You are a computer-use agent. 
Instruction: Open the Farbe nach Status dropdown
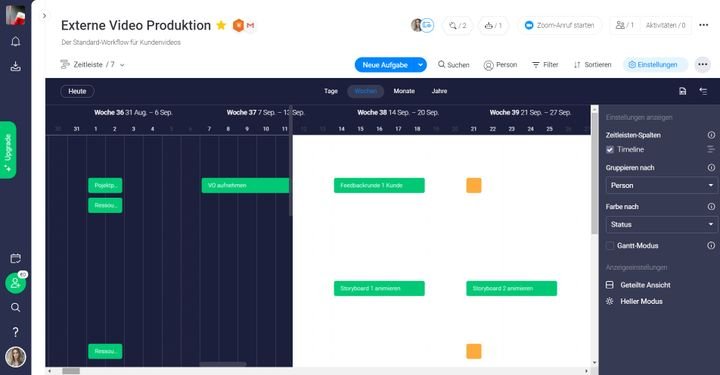coord(661,224)
